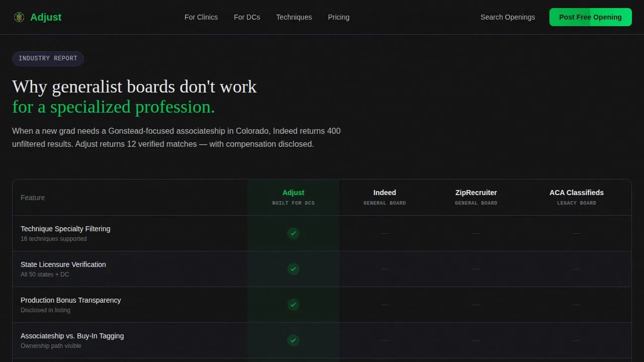
Task: Select the Industry Report badge
Action: tap(48, 58)
